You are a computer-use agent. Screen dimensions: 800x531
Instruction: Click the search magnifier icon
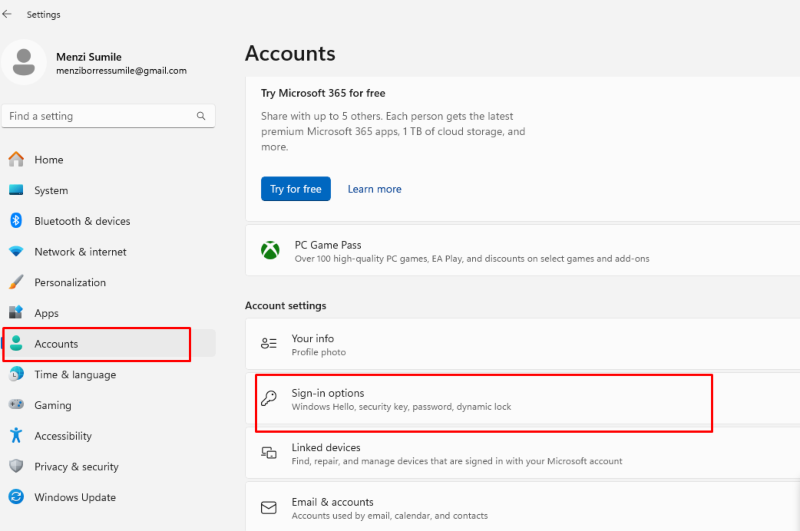pos(201,116)
